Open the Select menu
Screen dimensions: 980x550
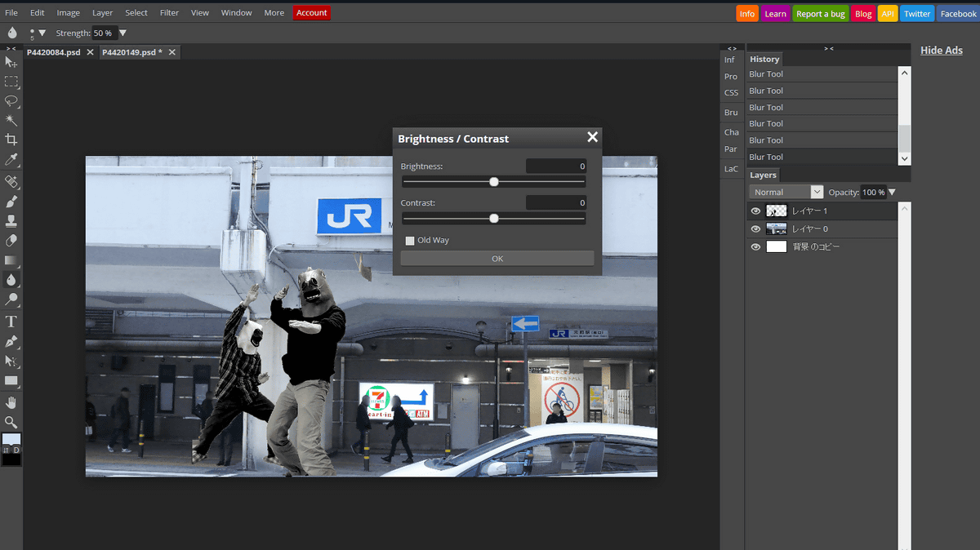coord(136,13)
